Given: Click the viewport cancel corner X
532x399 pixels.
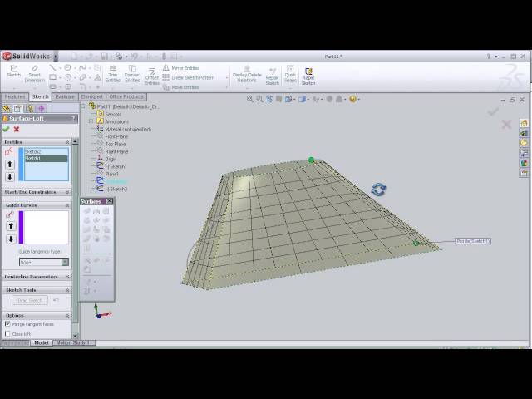Looking at the screenshot, I should (506, 124).
